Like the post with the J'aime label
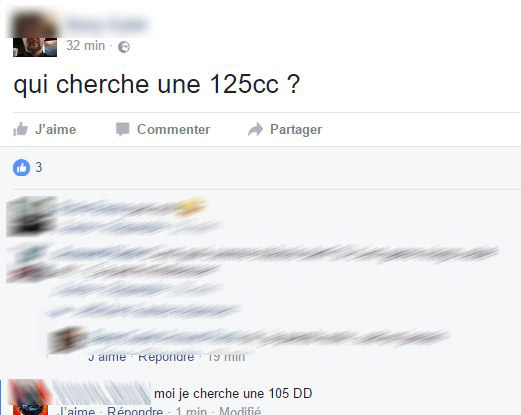This screenshot has width=521, height=415. (x=55, y=129)
